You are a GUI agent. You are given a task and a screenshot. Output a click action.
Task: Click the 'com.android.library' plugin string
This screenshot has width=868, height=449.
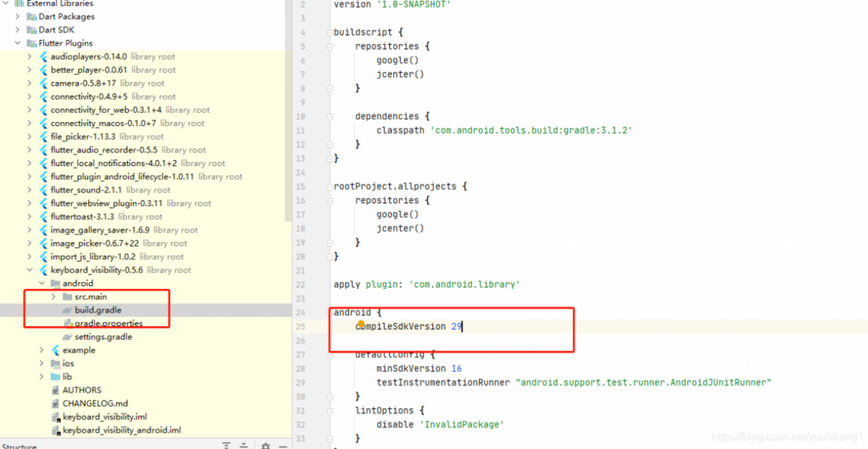coord(464,285)
